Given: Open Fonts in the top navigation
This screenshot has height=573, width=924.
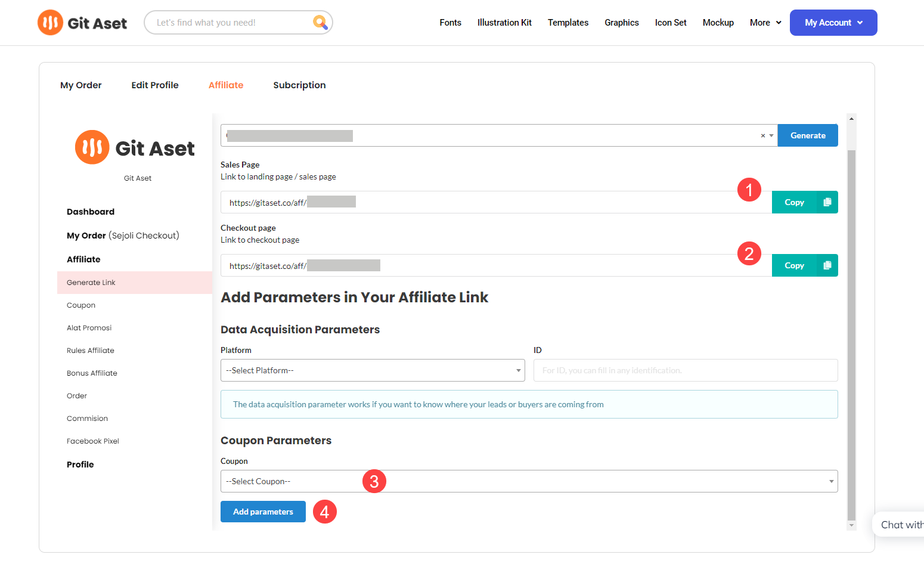Looking at the screenshot, I should point(451,23).
